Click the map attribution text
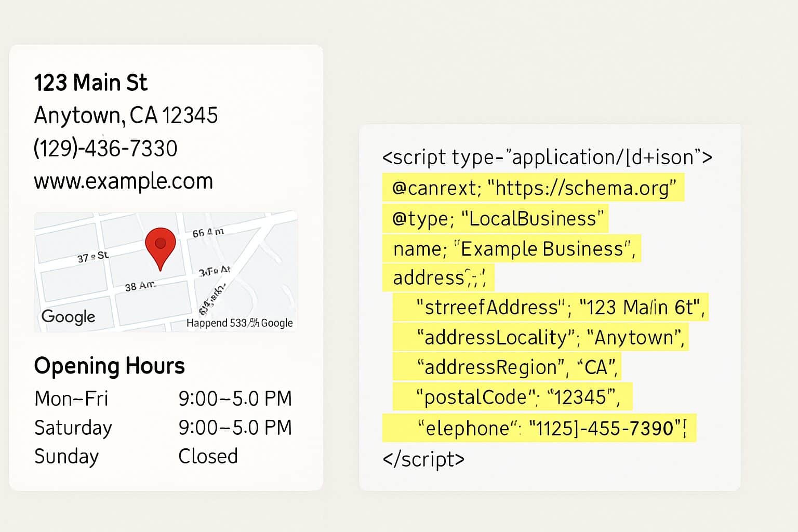The width and height of the screenshot is (798, 532). point(239,323)
